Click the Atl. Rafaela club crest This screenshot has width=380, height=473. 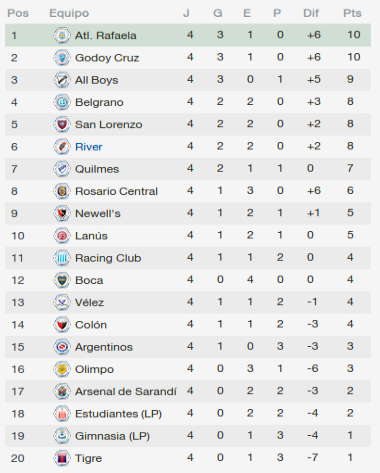62,35
